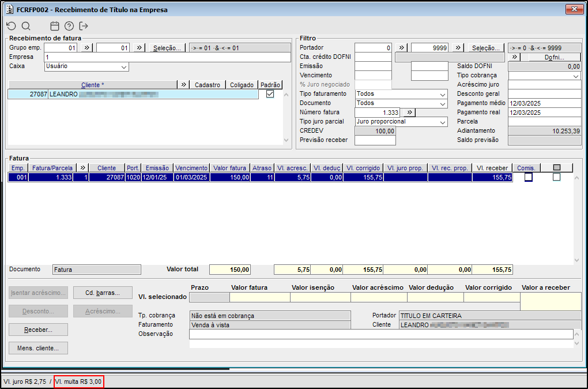Click the Cadastro column header
The width and height of the screenshot is (588, 389).
pos(208,85)
